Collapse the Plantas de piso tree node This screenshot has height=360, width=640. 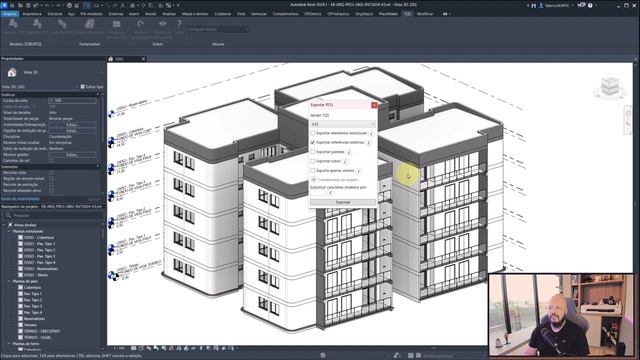pos(9,281)
